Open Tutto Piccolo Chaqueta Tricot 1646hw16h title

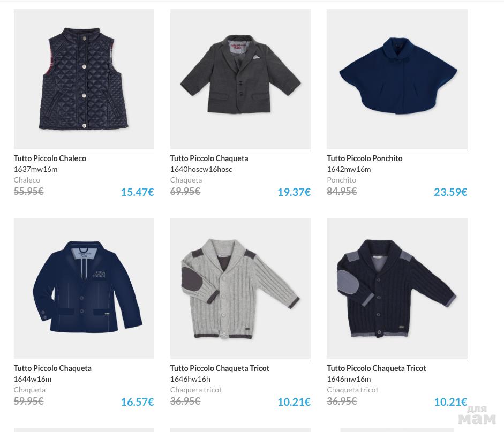220,368
